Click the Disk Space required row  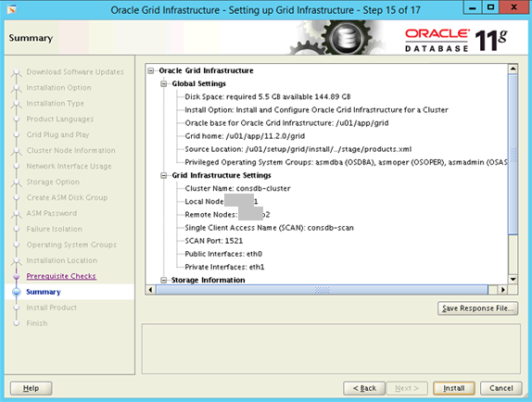pos(268,97)
